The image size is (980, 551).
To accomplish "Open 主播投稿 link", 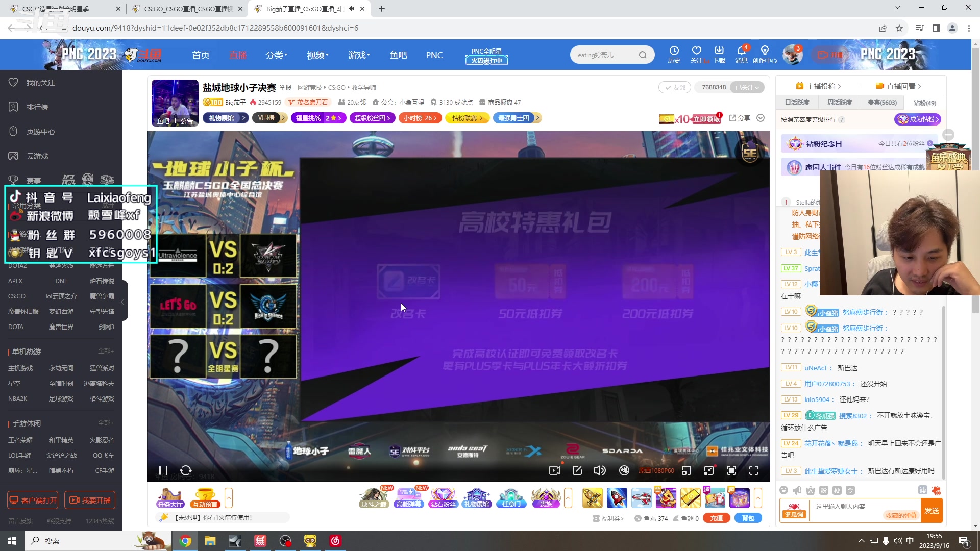I will [818, 86].
